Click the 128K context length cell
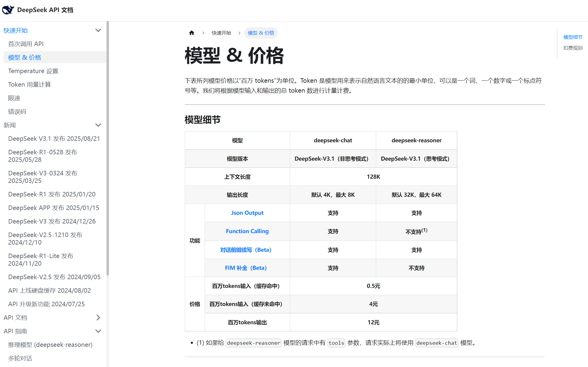The width and height of the screenshot is (588, 367). [x=373, y=177]
